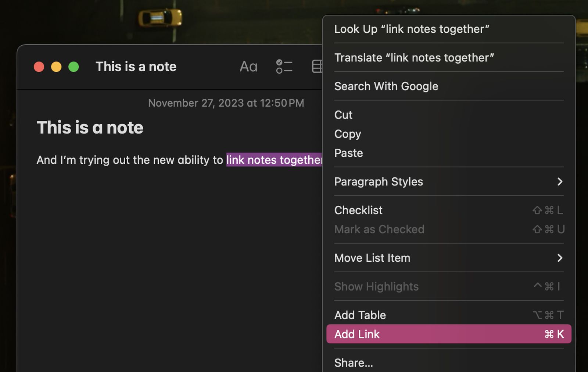Open the Checklist menu item
588x372 pixels.
coord(358,210)
